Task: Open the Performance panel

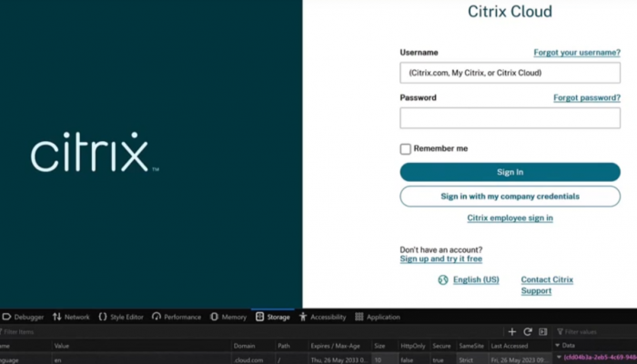Action: click(x=177, y=317)
